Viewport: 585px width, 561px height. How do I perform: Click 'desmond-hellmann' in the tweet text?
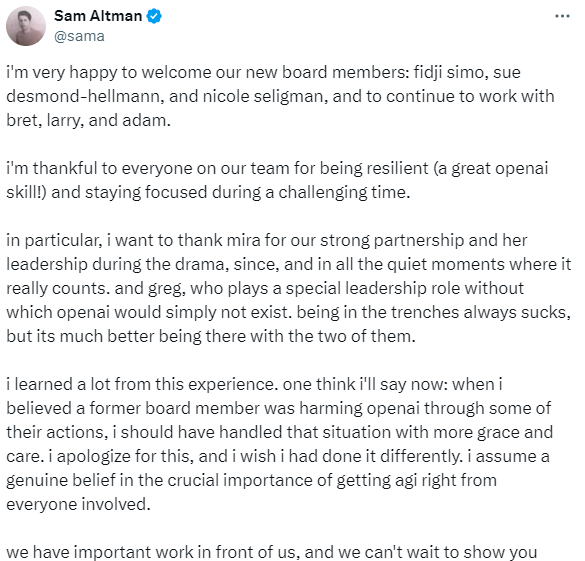point(83,96)
